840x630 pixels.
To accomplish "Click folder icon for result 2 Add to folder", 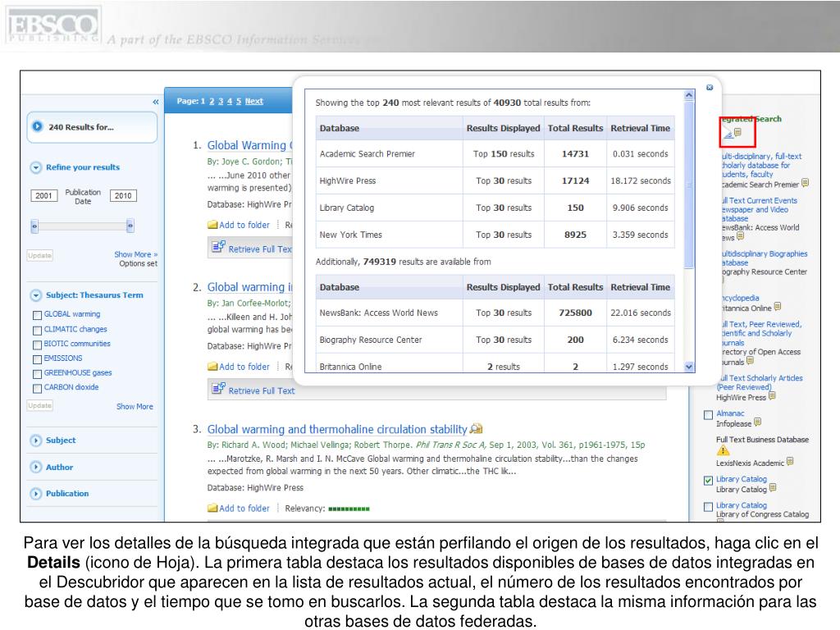I will coord(212,367).
